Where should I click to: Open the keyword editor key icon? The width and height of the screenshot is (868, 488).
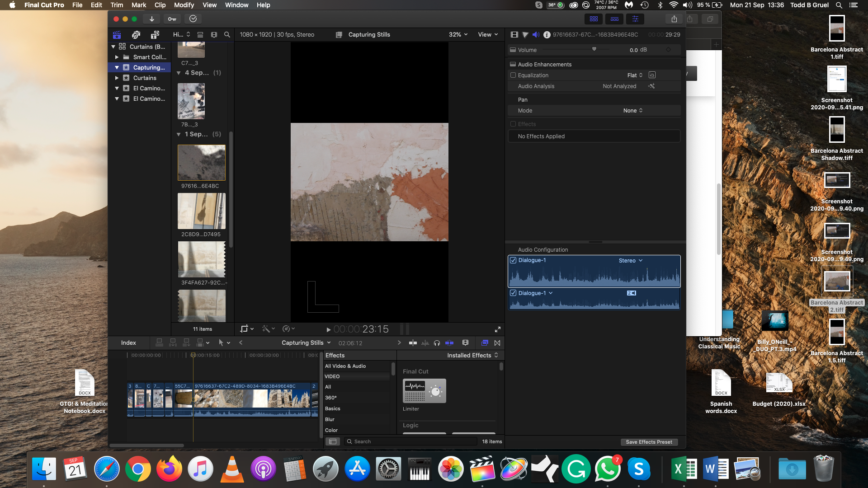click(172, 19)
